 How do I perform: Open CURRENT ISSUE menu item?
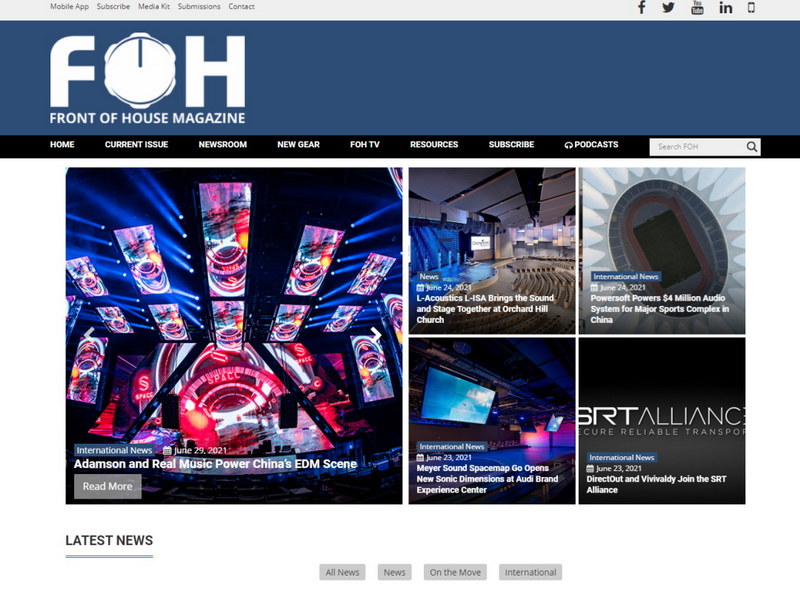click(136, 145)
